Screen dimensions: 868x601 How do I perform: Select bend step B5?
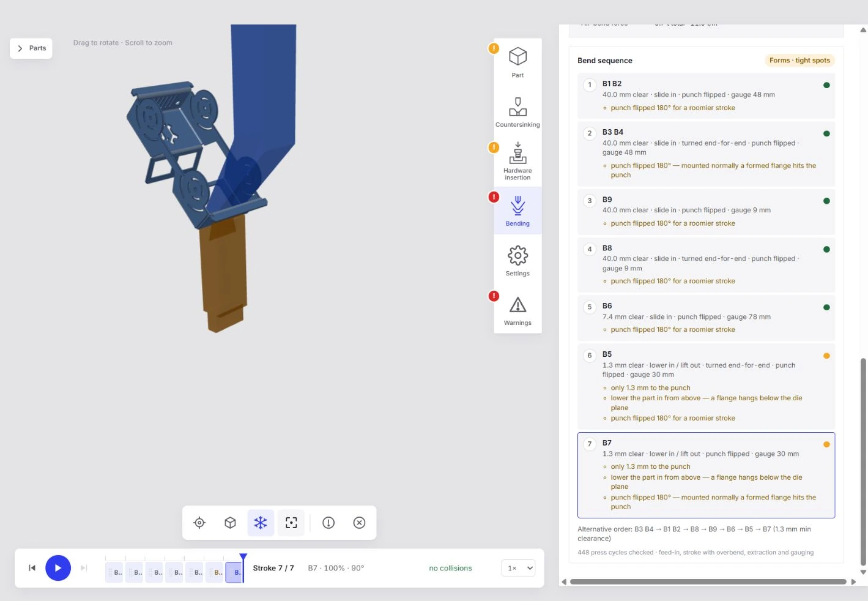706,387
